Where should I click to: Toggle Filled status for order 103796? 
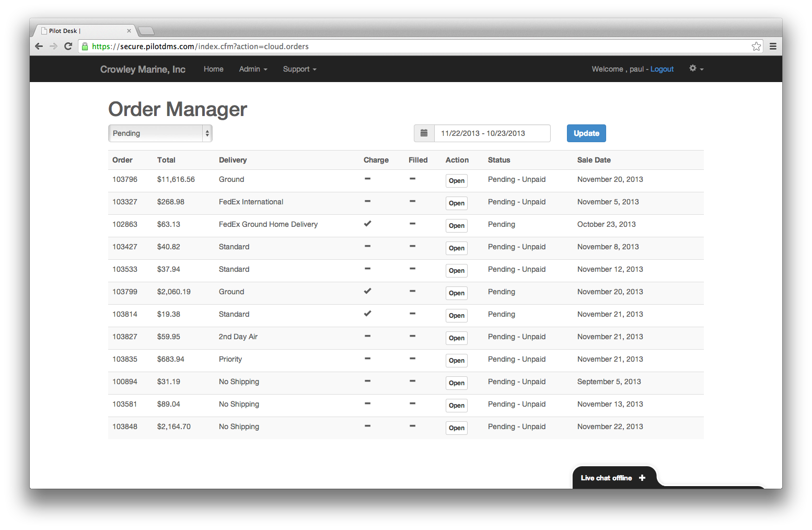[x=412, y=179]
